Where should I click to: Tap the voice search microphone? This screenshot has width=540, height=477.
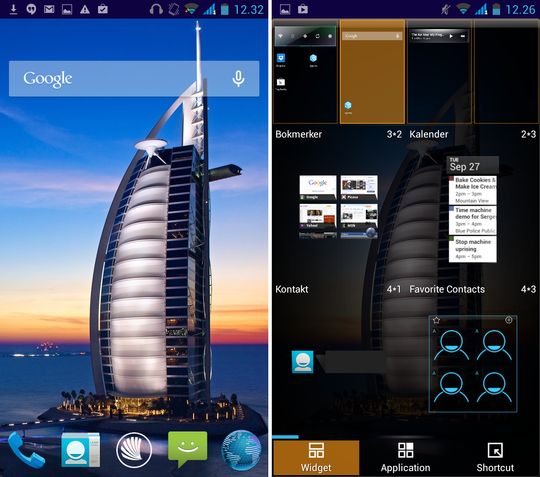click(238, 79)
